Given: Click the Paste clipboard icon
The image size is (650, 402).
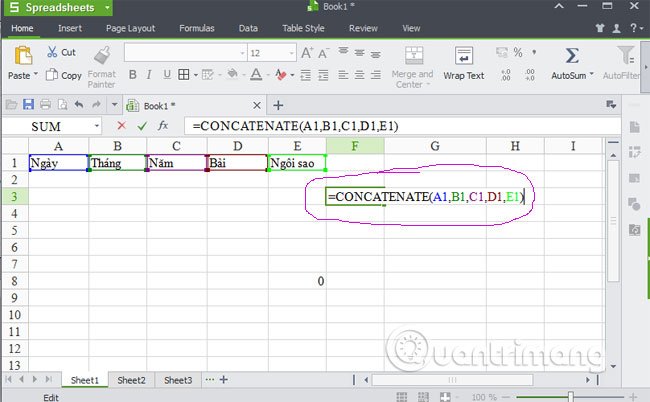Looking at the screenshot, I should tap(23, 55).
